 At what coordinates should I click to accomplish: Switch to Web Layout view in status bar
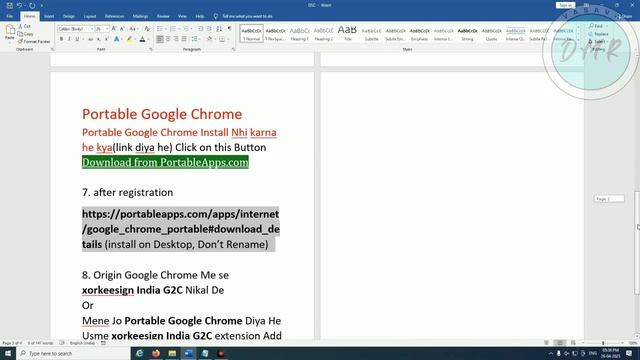pyautogui.click(x=573, y=343)
